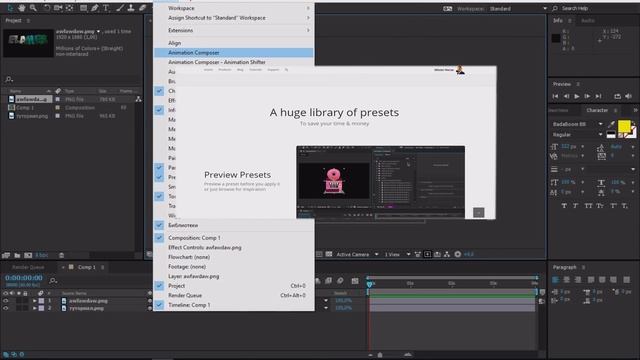Select the Brush tool
Viewport: 640px width, 360px height.
point(120,8)
